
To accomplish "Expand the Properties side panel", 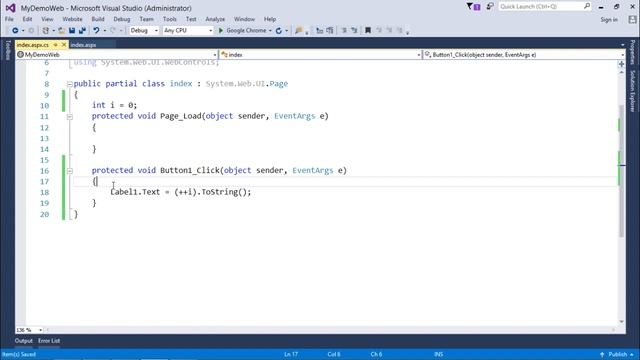I will pos(633,52).
